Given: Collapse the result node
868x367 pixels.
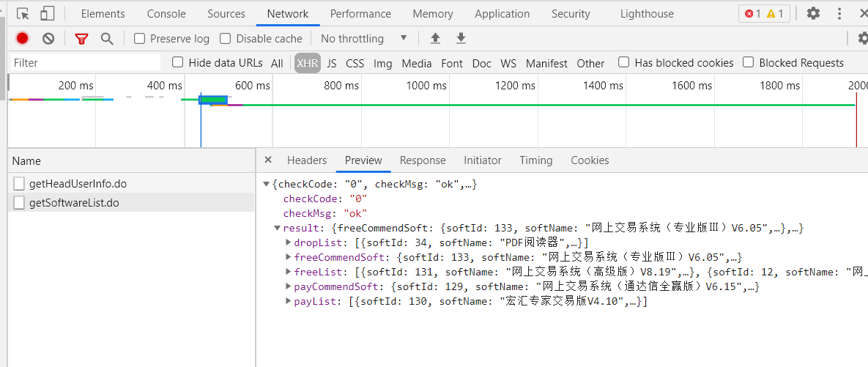Looking at the screenshot, I should pos(278,228).
